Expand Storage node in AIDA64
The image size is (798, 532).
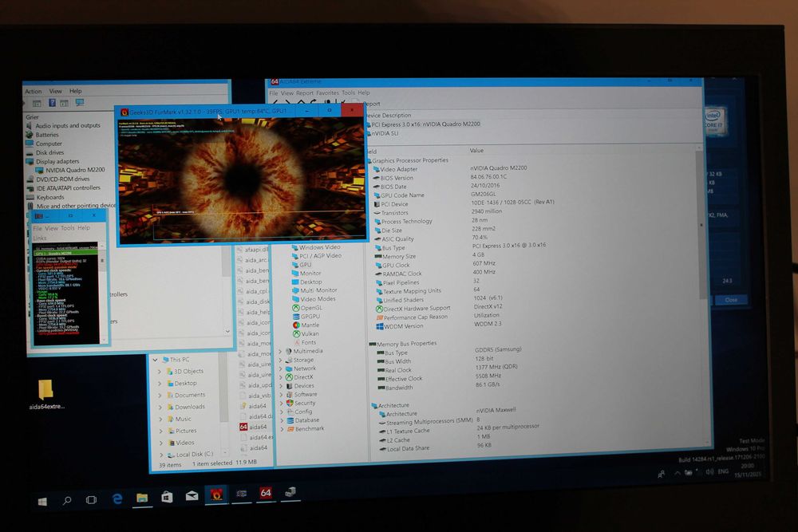tap(280, 360)
